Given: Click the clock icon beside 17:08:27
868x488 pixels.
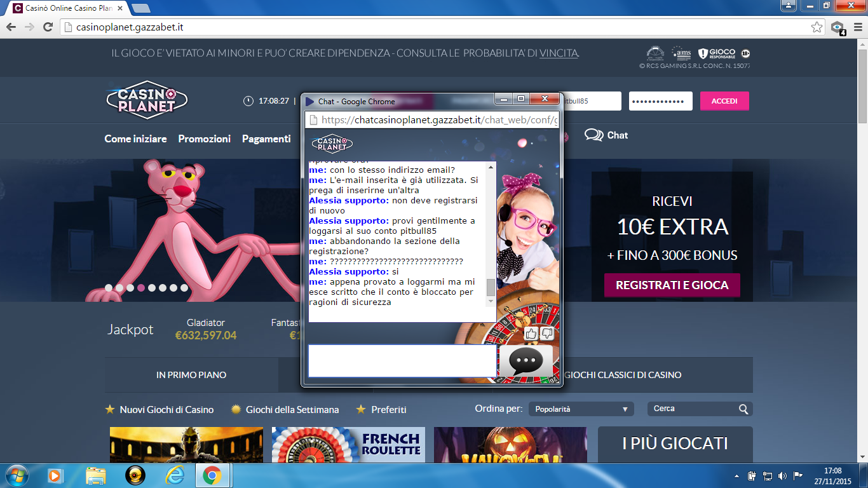Looking at the screenshot, I should [x=248, y=101].
